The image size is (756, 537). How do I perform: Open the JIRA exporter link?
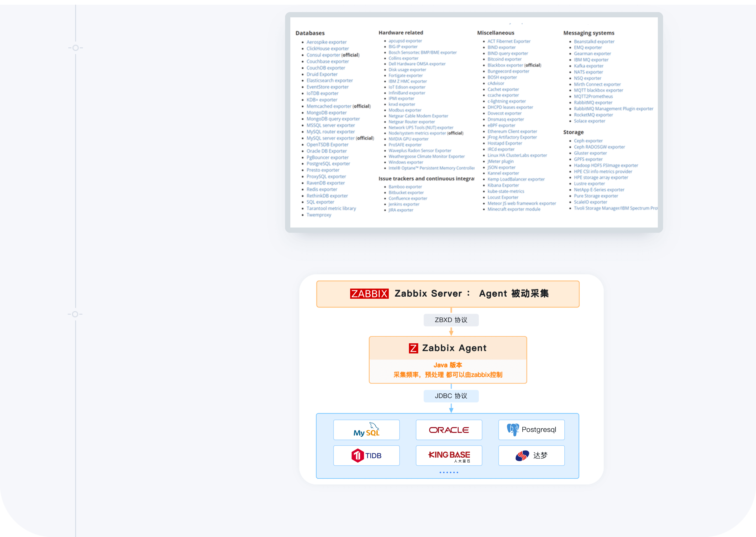tap(401, 210)
